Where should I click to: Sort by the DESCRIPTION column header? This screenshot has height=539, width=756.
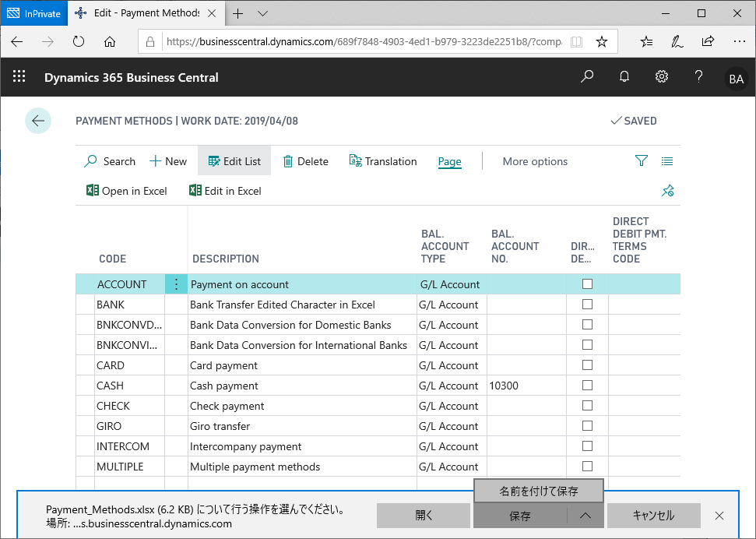coord(226,259)
